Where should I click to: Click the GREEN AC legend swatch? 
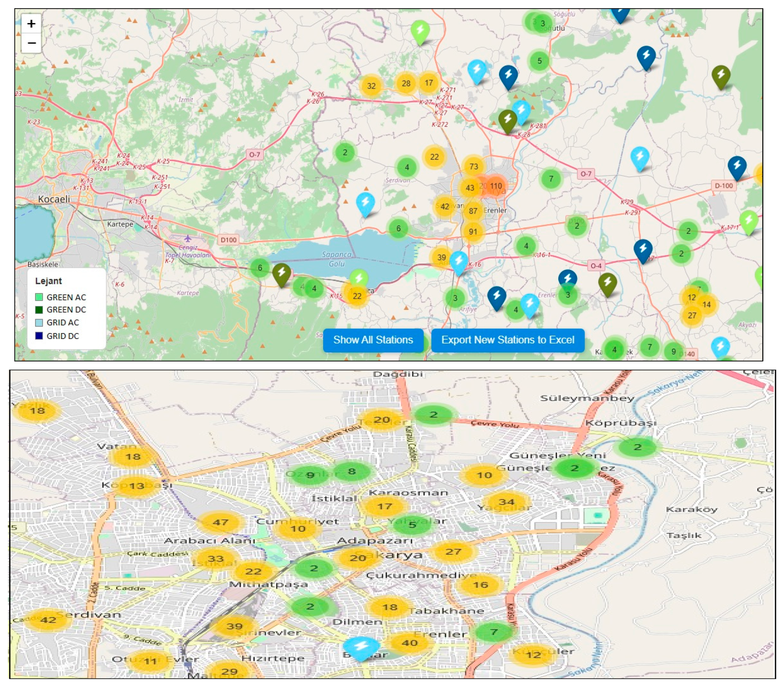pyautogui.click(x=39, y=297)
